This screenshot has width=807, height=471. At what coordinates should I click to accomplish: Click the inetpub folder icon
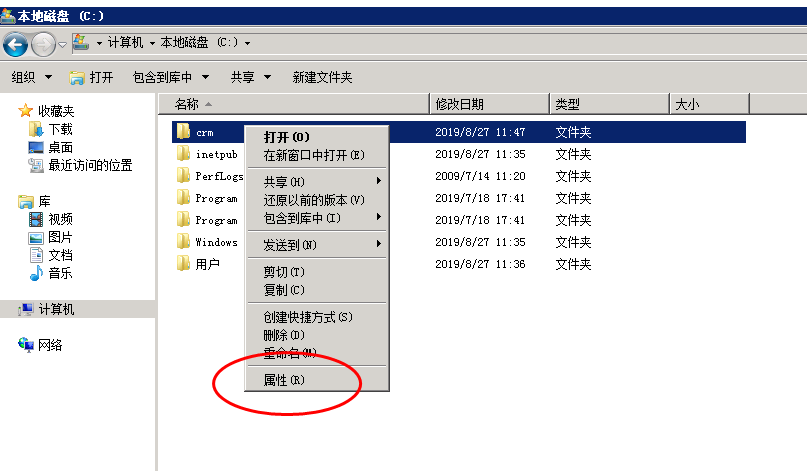pos(183,153)
